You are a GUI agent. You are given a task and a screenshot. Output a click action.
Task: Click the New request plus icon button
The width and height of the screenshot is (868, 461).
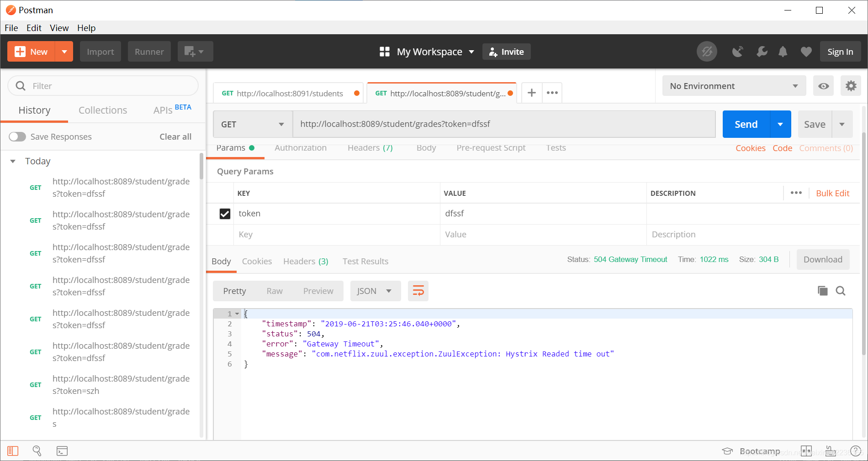tap(31, 52)
